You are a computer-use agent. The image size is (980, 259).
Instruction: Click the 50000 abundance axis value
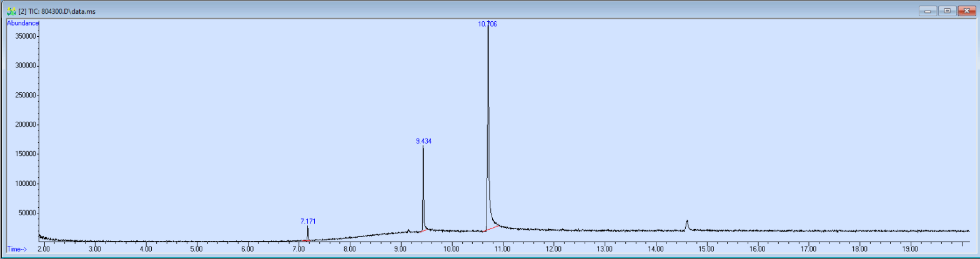27,213
